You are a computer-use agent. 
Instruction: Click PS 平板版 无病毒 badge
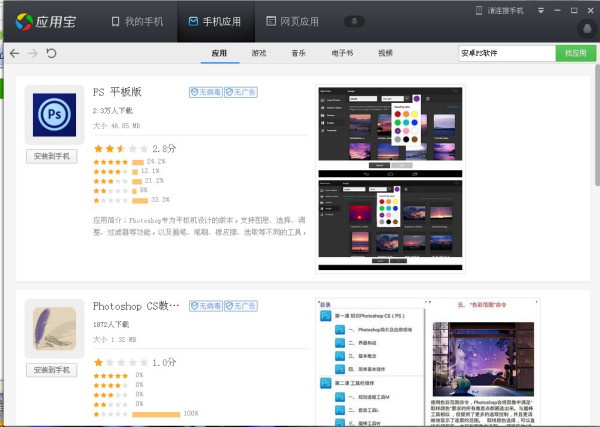[206, 92]
